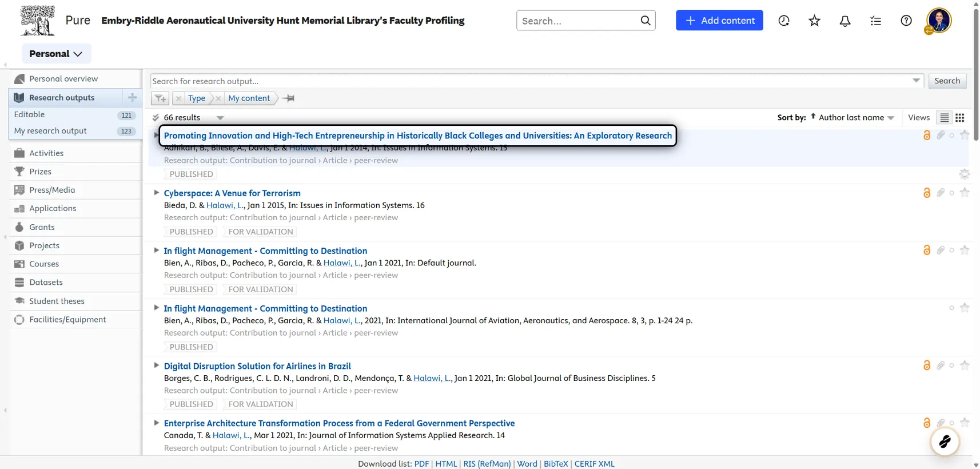Image resolution: width=980 pixels, height=469 pixels.
Task: Open the help question mark icon
Action: (906, 21)
